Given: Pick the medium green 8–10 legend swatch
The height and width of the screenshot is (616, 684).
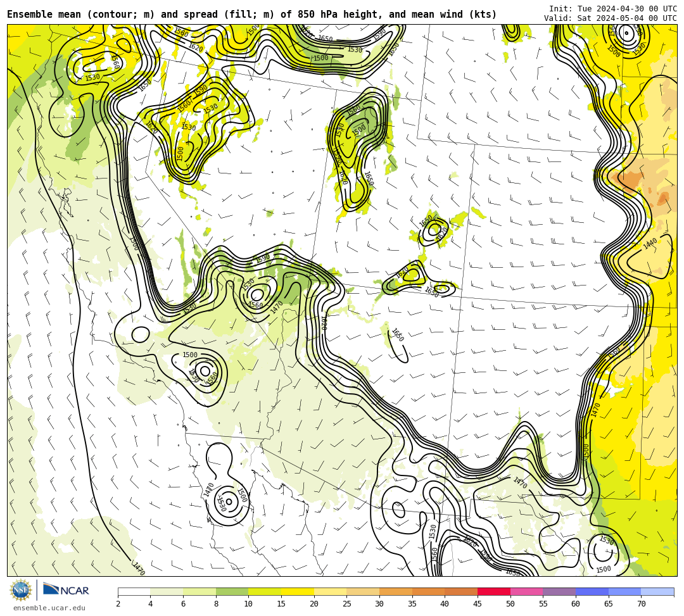Looking at the screenshot, I should pyautogui.click(x=232, y=591).
